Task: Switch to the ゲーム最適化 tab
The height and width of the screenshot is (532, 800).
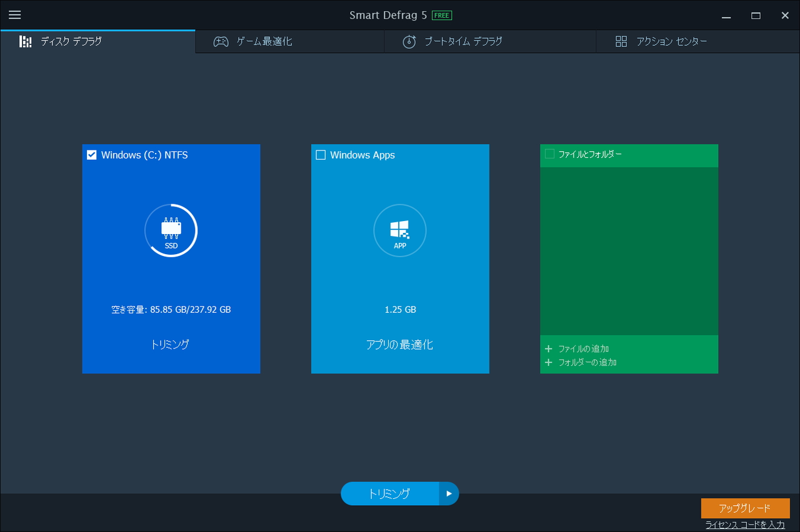Action: [289, 41]
